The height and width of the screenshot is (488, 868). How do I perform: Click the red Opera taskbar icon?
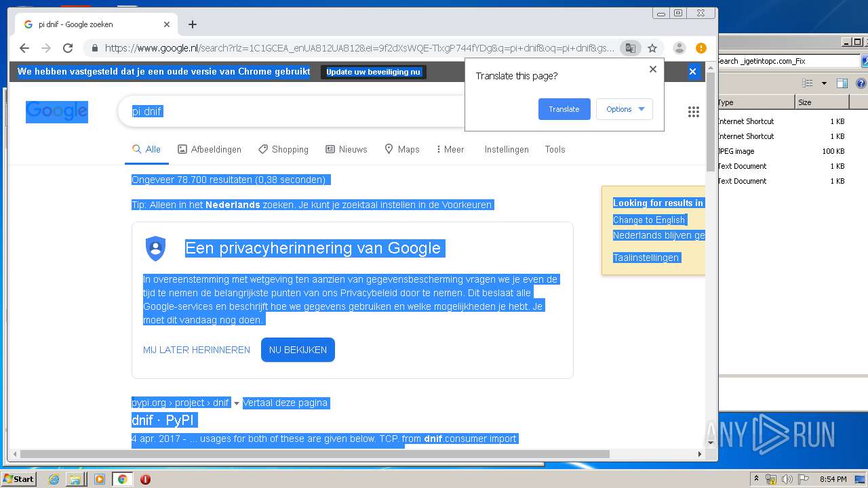click(x=145, y=479)
